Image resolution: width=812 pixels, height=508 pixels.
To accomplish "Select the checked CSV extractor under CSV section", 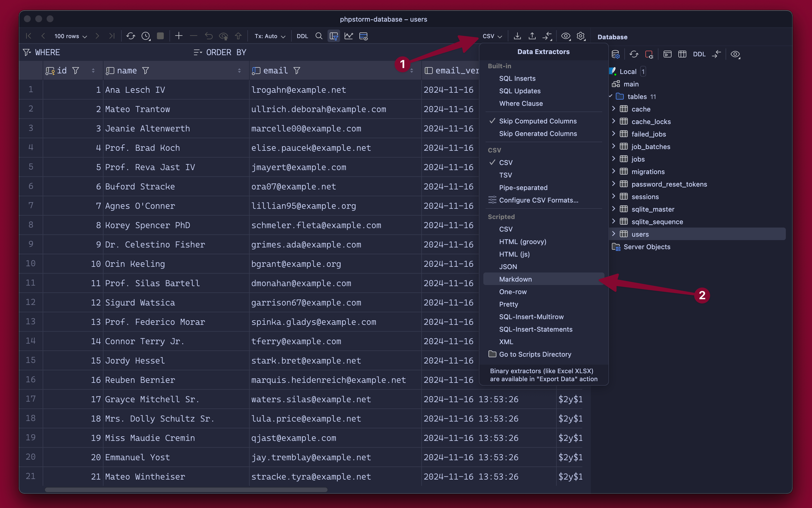I will click(543, 162).
